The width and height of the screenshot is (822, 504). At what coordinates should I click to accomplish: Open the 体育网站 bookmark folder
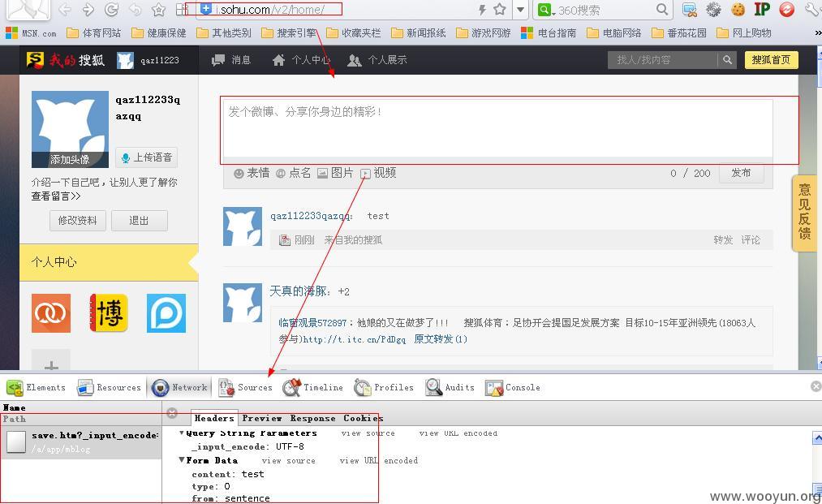click(94, 33)
